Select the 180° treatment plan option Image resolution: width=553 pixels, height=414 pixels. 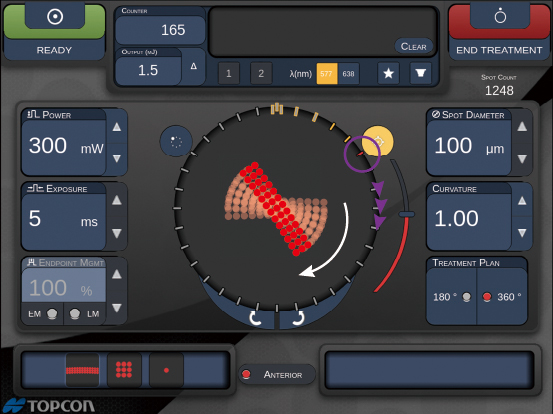pyautogui.click(x=452, y=297)
